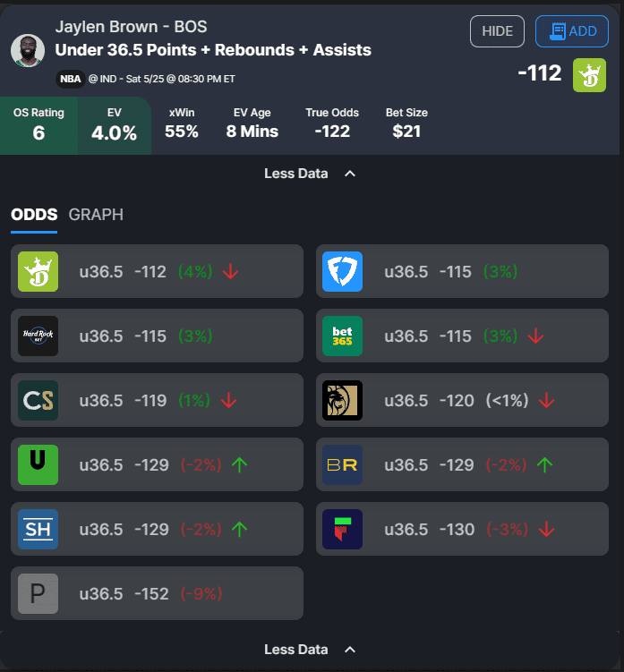Click the gray P sportsbook icon
This screenshot has height=672, width=624.
pos(38,593)
